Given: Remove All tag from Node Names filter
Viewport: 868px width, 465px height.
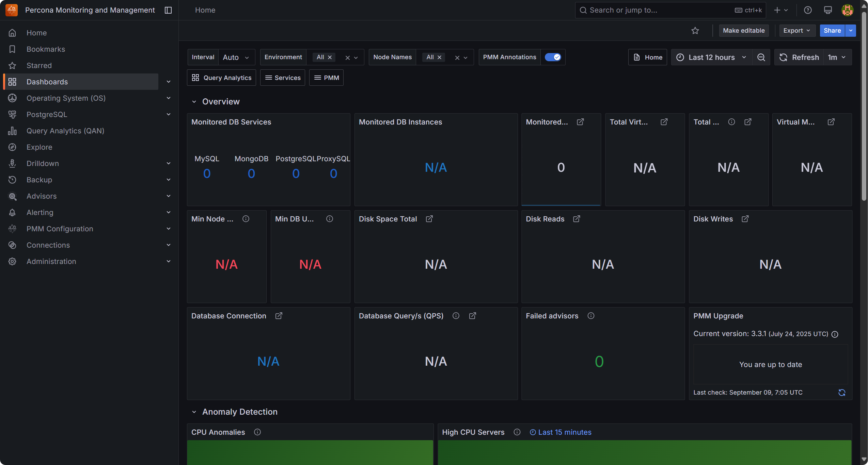Looking at the screenshot, I should tap(439, 57).
